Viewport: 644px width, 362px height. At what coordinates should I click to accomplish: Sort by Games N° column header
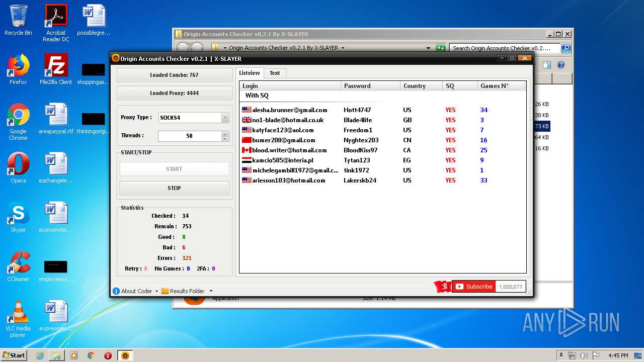501,86
